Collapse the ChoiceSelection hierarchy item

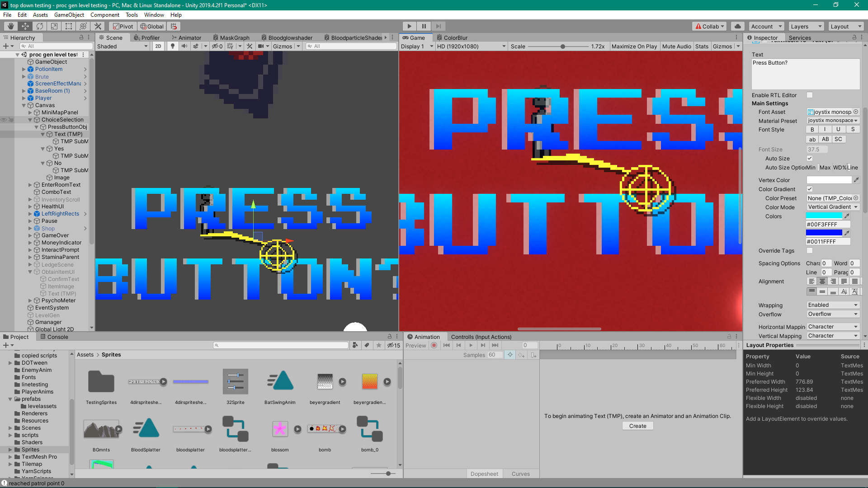click(30, 120)
